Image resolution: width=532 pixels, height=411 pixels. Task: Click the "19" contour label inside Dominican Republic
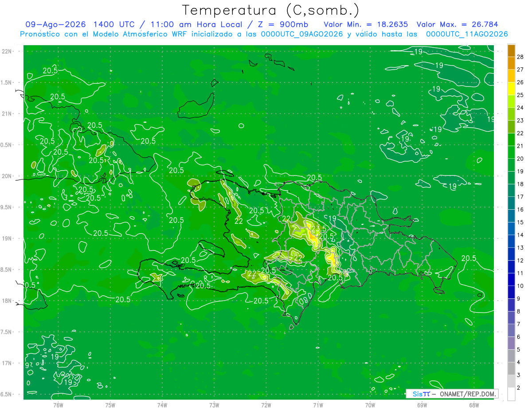(332, 218)
